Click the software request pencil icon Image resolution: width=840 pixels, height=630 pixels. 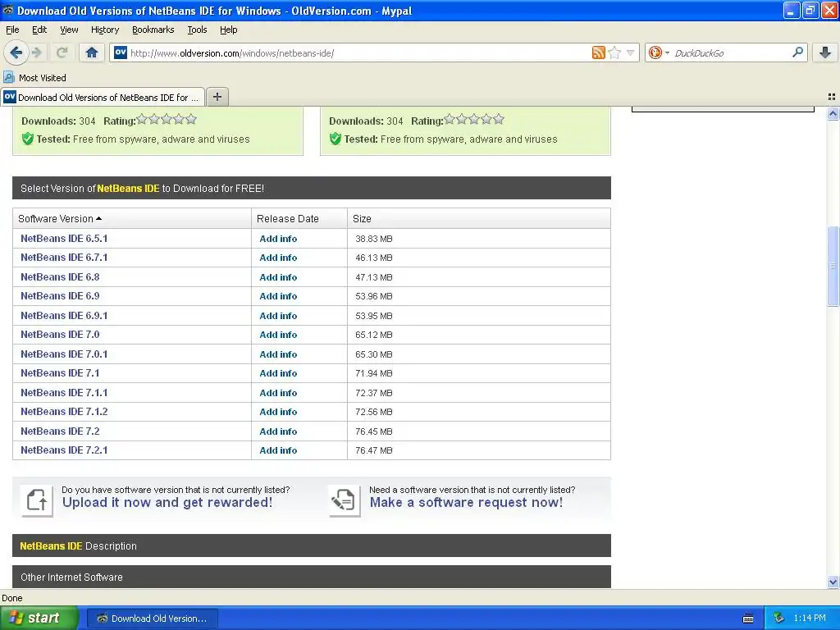point(345,501)
